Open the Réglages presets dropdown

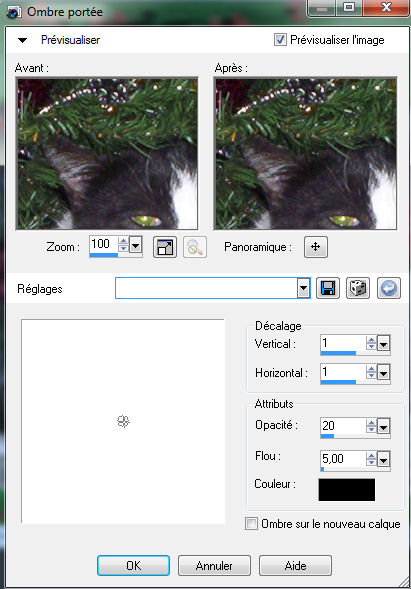click(x=304, y=289)
